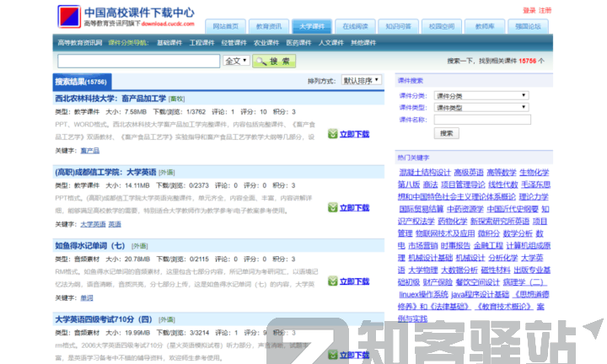This screenshot has width=607, height=364.
Task: Click the sidebar 搜索 button
Action: pyautogui.click(x=446, y=133)
